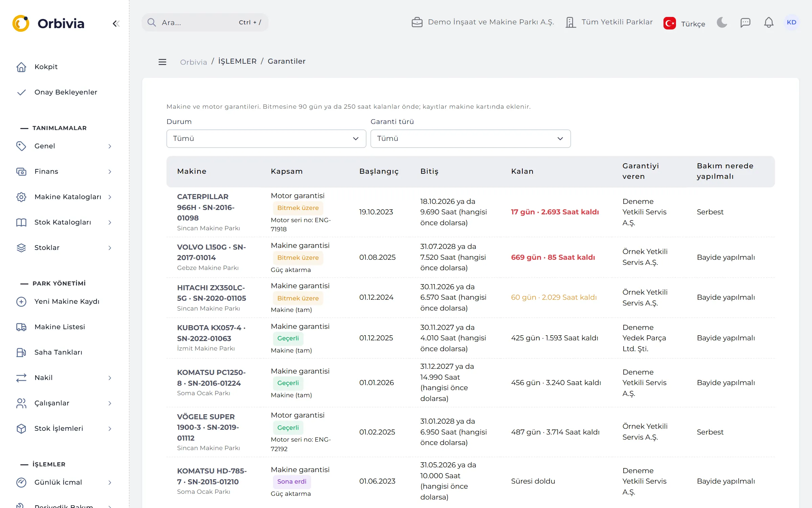Open the Garanti türü filter dropdown

point(470,139)
